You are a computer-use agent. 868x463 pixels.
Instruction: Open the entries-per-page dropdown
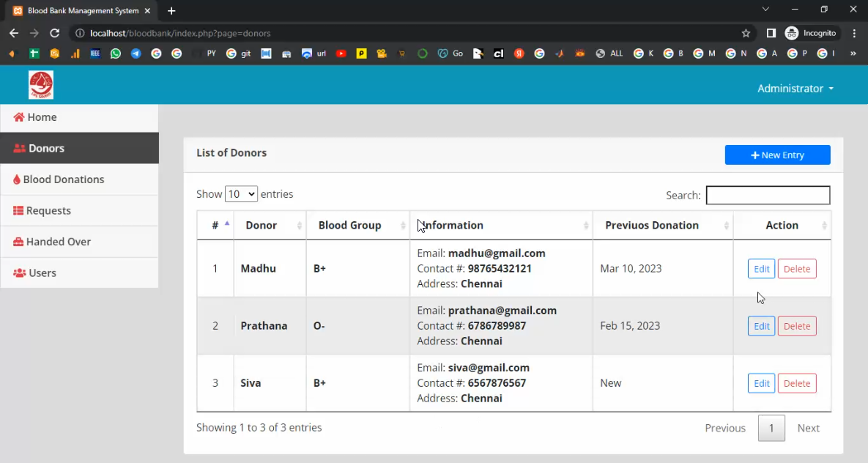coord(241,194)
